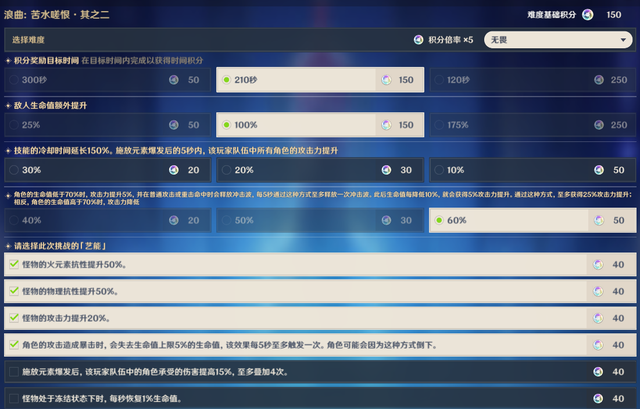
Task: Uncheck monster physical resistance +50% modifier
Action: [x=14, y=291]
